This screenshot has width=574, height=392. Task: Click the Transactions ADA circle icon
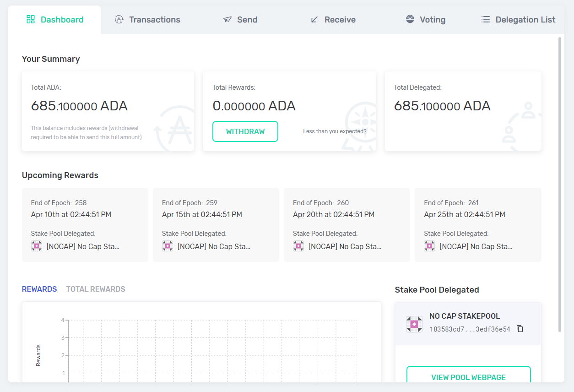[x=119, y=19]
